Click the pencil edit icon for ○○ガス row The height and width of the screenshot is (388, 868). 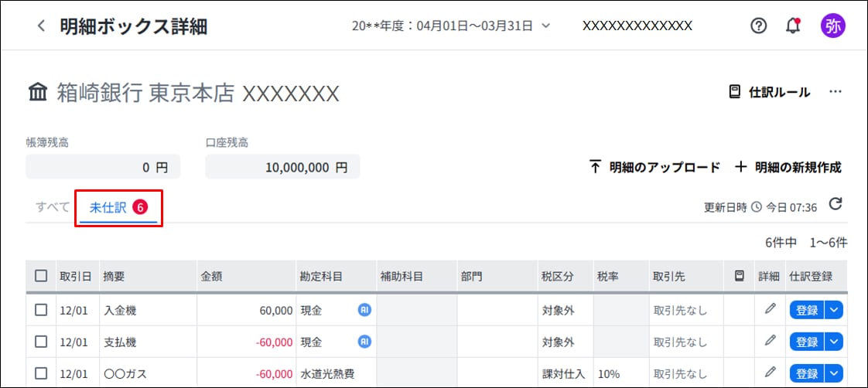pyautogui.click(x=770, y=373)
